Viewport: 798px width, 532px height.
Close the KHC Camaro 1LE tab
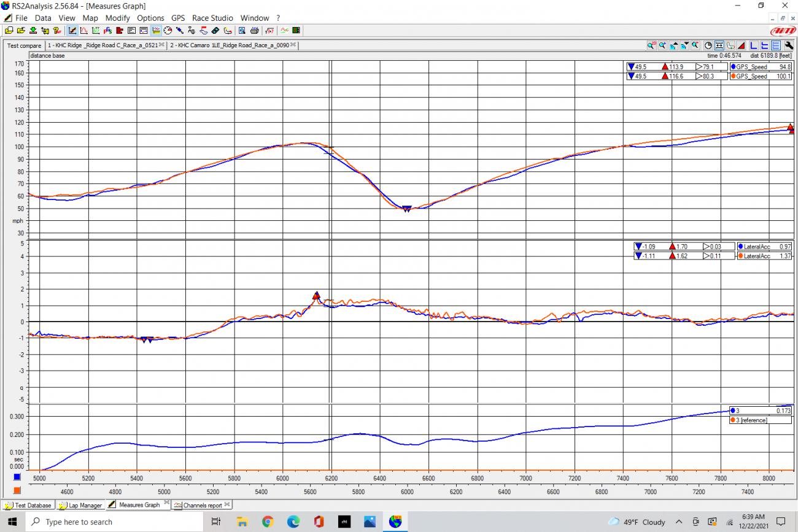tap(294, 45)
